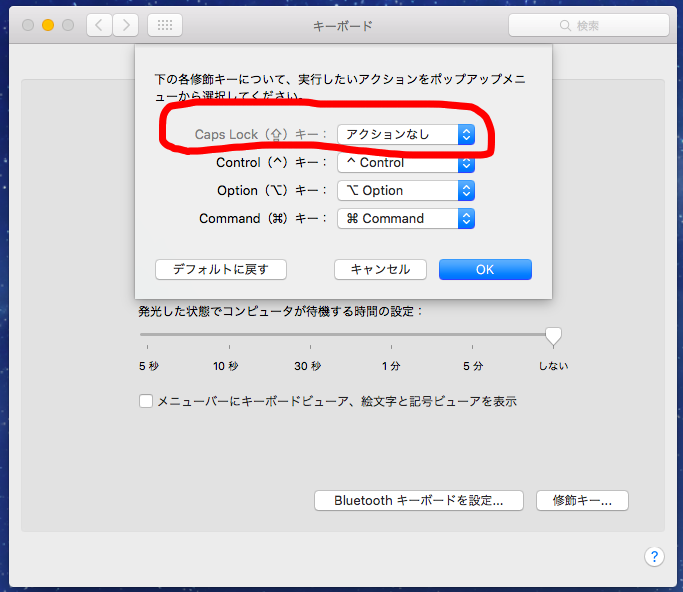Click the 30 秒 slider label
Screen dimensions: 683x592
[x=308, y=366]
